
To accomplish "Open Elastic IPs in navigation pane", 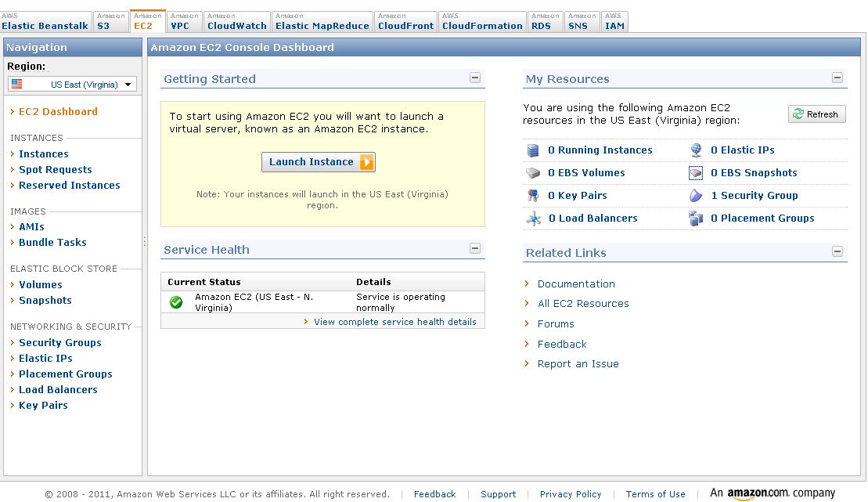I will tap(45, 359).
